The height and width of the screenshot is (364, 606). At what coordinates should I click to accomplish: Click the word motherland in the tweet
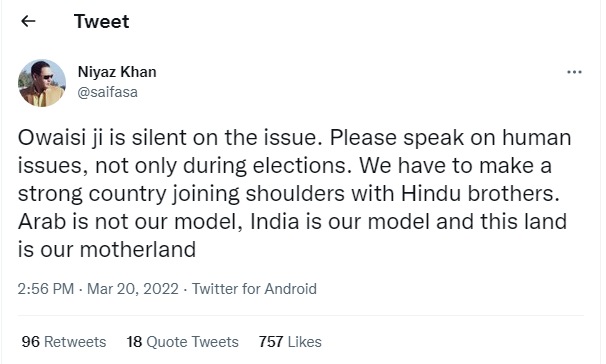(138, 249)
